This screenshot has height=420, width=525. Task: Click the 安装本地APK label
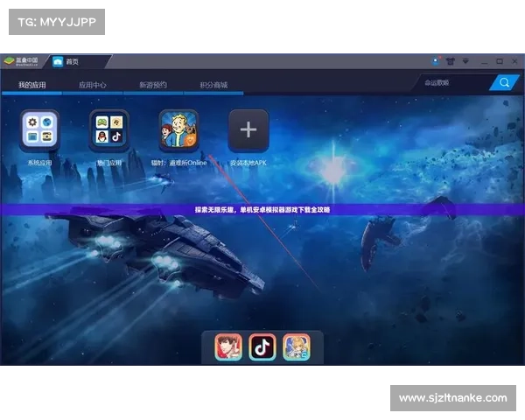tap(248, 163)
